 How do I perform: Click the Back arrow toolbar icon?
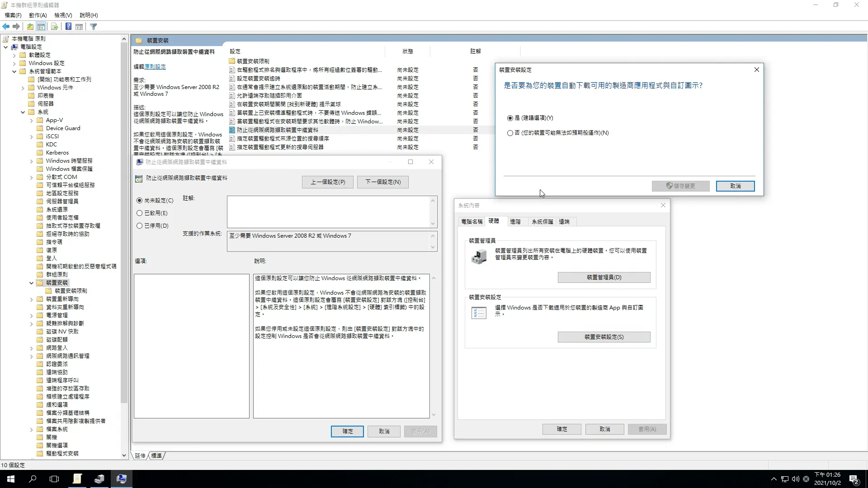pyautogui.click(x=6, y=27)
